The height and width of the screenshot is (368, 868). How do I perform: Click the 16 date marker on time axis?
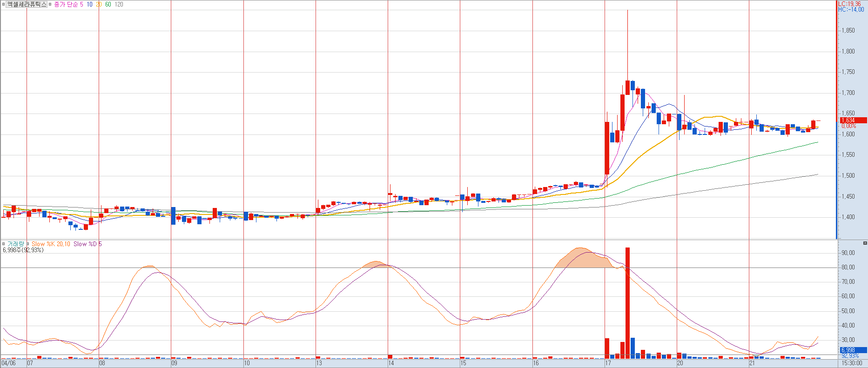(536, 363)
